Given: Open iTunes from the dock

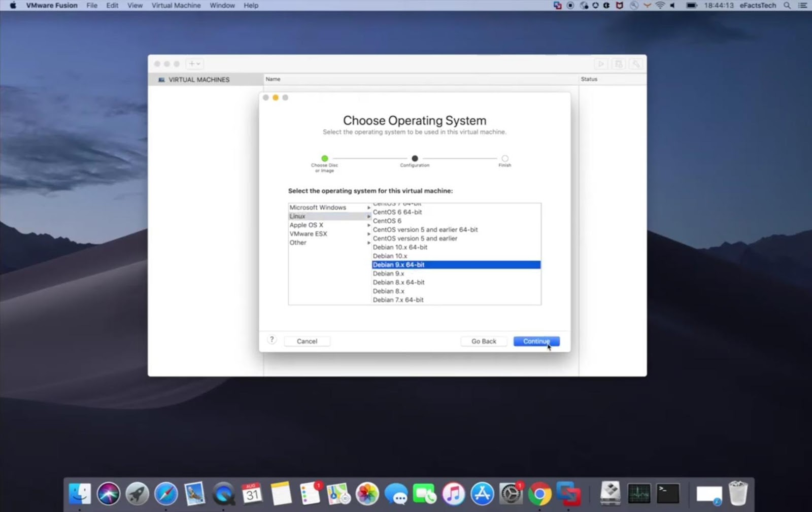Looking at the screenshot, I should click(x=453, y=493).
